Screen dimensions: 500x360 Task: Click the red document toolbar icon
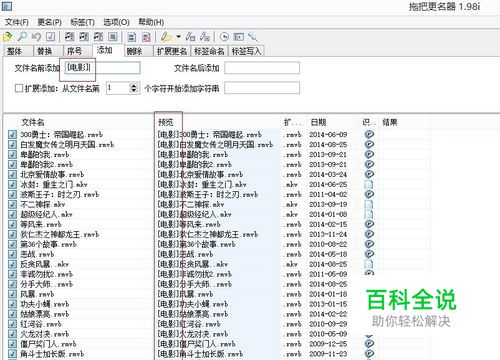146,37
